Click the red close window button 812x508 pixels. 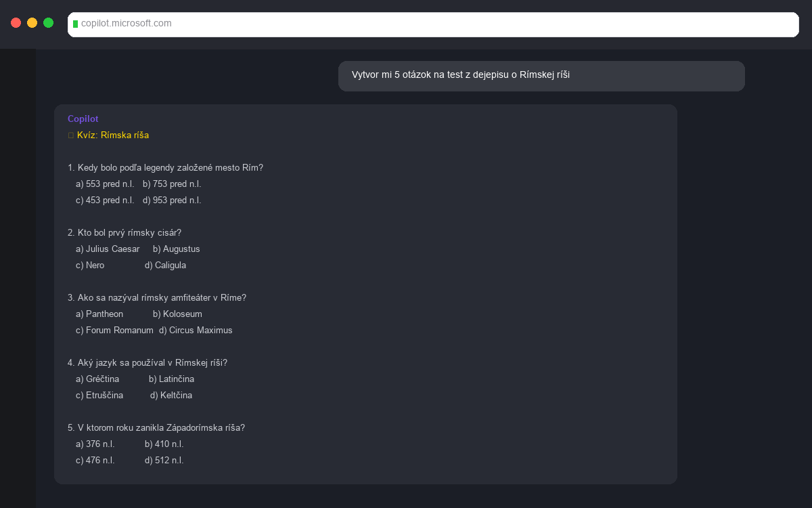click(16, 23)
